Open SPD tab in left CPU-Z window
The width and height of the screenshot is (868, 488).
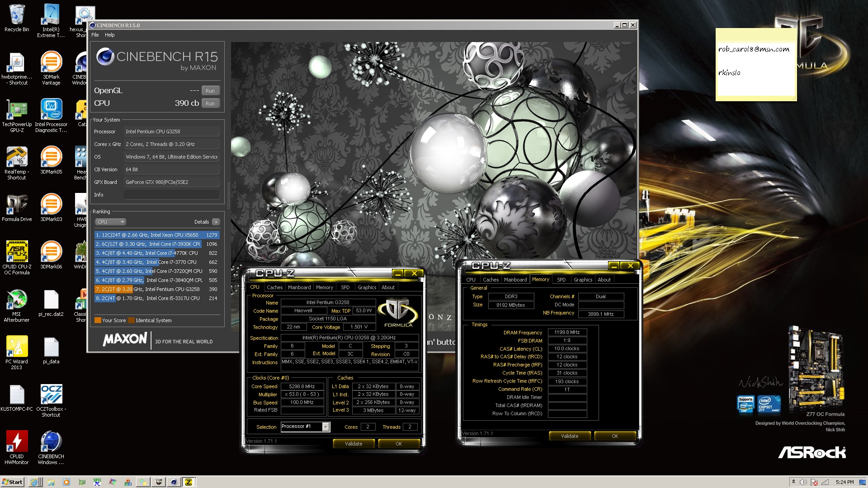point(345,287)
